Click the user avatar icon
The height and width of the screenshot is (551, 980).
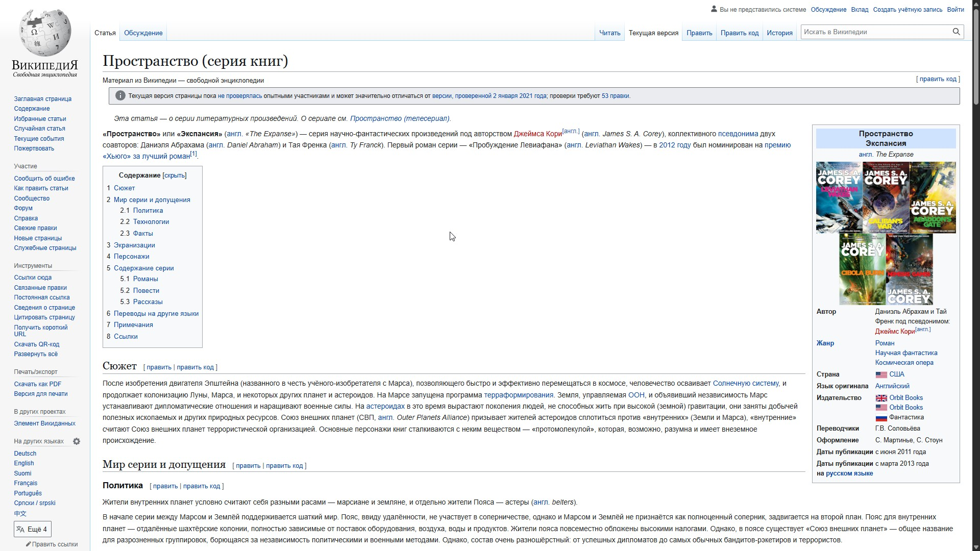click(714, 9)
